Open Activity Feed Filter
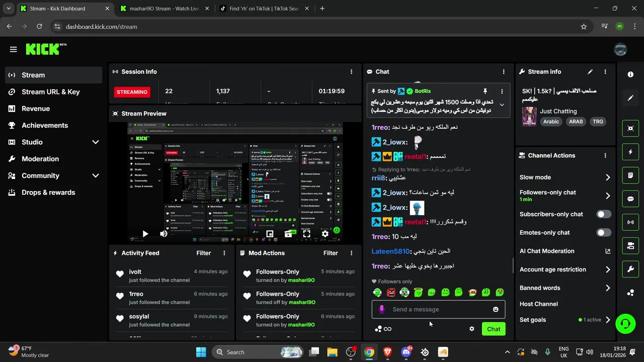 click(204, 253)
